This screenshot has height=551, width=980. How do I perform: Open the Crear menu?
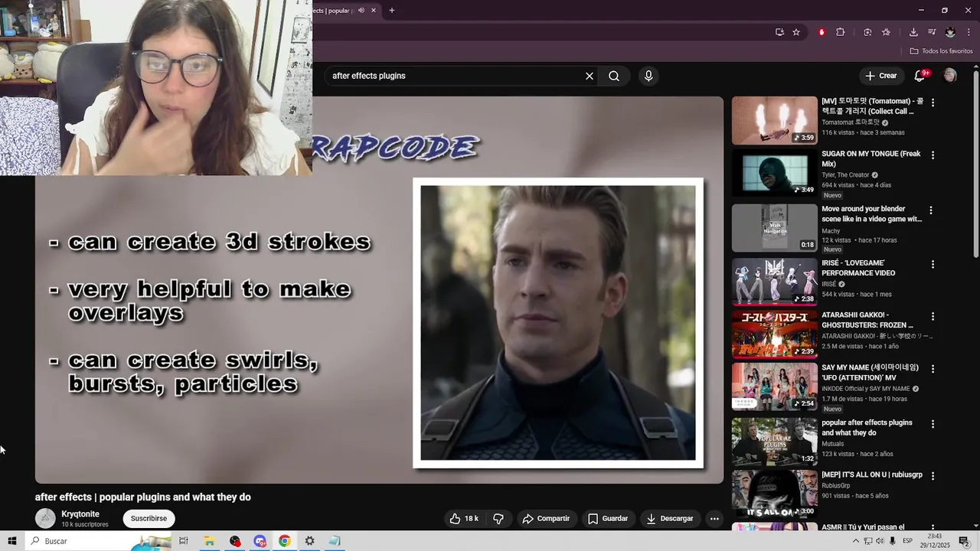point(881,76)
